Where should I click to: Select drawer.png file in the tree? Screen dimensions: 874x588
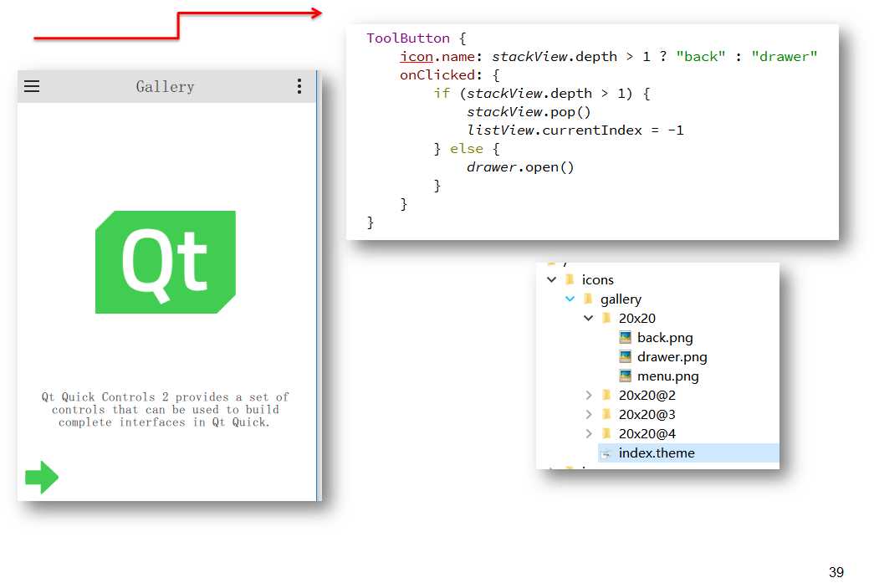click(x=672, y=356)
